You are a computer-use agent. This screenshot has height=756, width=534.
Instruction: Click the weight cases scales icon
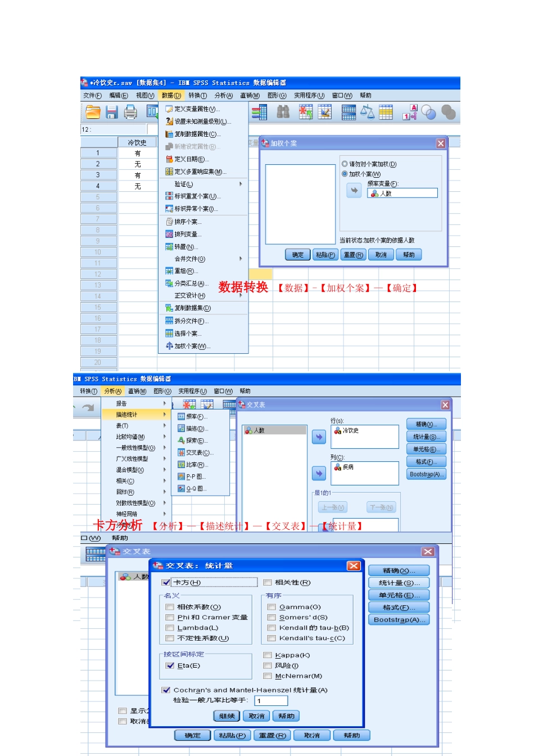pos(367,112)
